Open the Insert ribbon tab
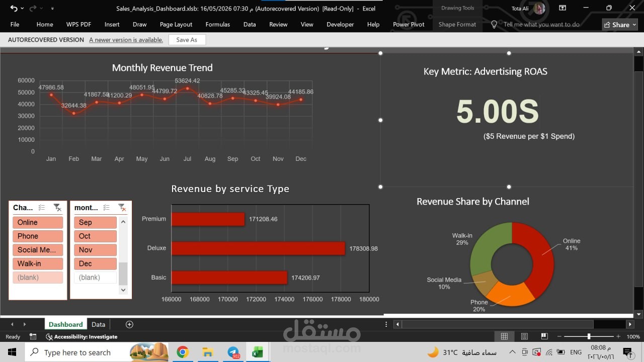 [112, 24]
